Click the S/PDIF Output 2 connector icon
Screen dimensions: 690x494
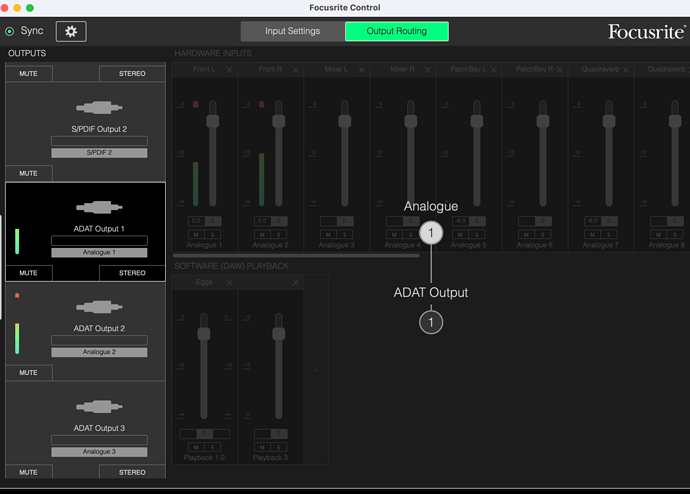click(99, 107)
